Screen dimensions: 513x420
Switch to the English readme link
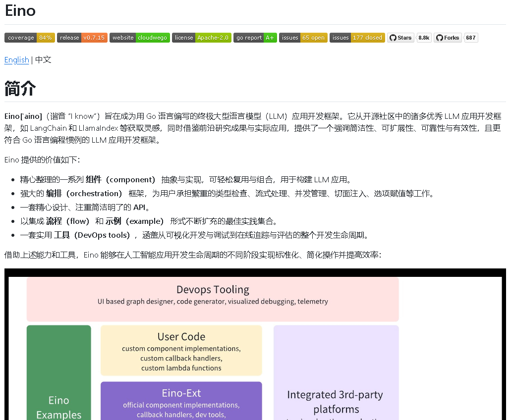click(x=17, y=60)
